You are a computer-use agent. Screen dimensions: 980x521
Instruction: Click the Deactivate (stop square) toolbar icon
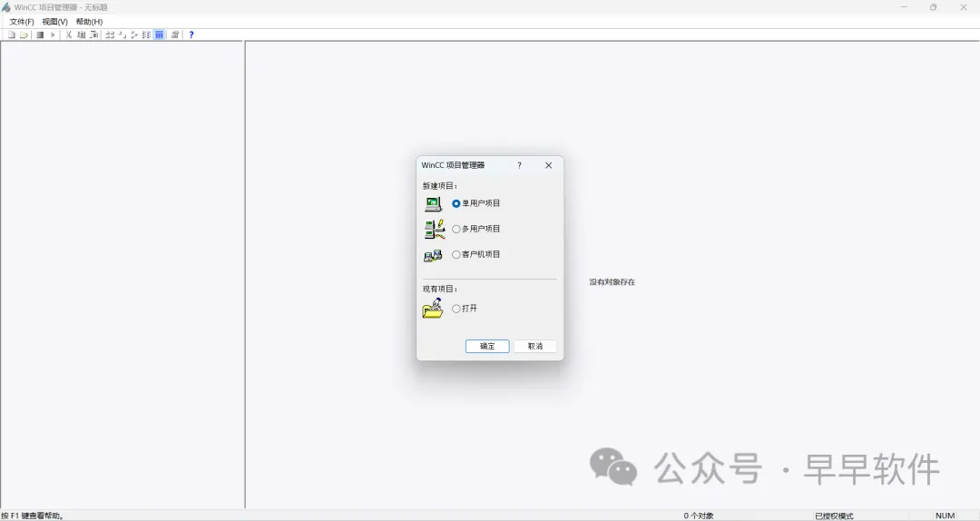click(x=40, y=35)
